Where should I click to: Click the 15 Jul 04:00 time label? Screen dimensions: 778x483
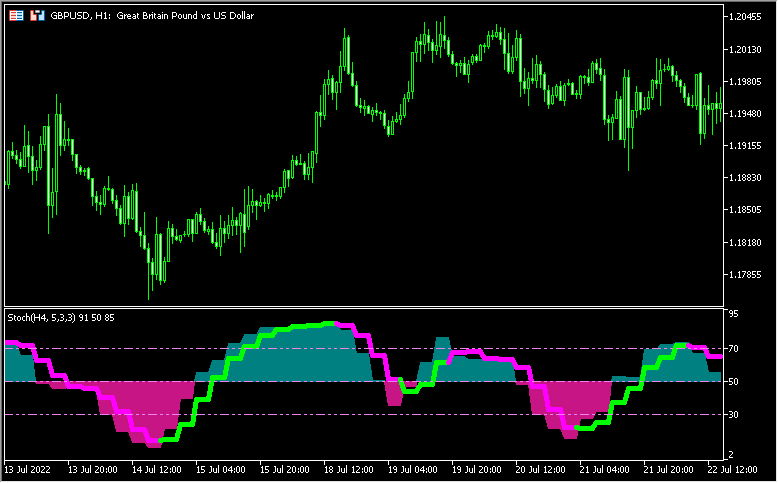(221, 470)
